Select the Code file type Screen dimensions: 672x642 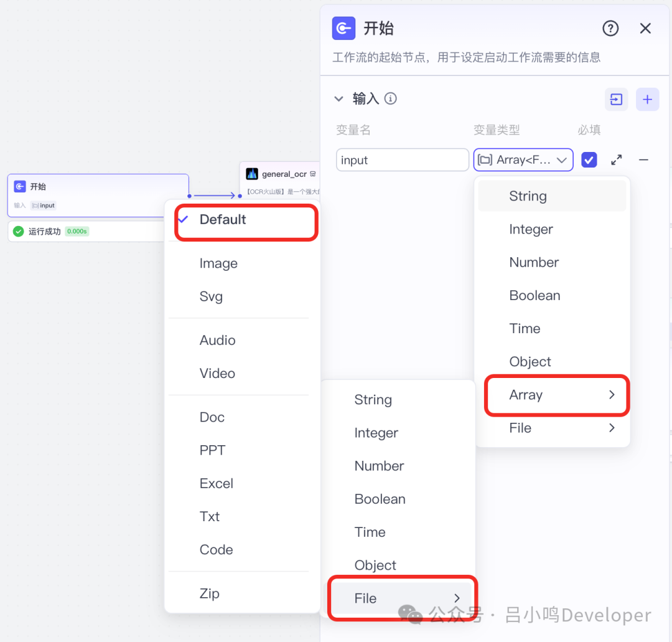coord(242,549)
